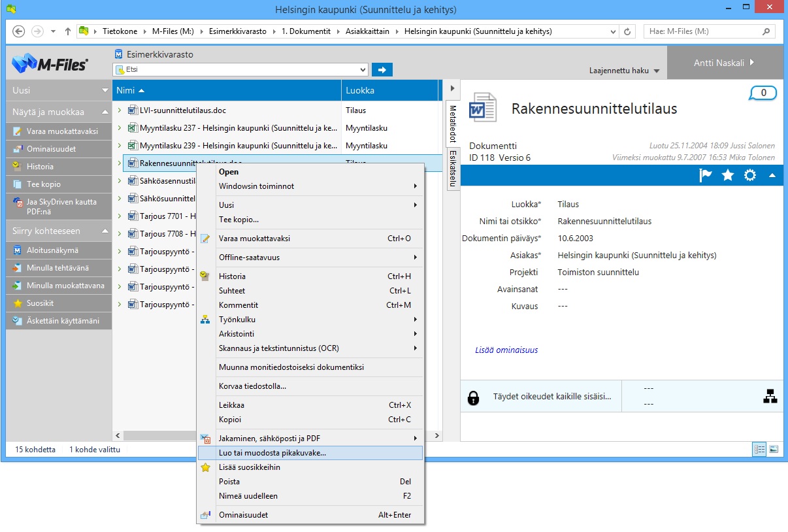Expand the LVI-suunnittelutilaus.doc row
This screenshot has width=788, height=532.
tap(120, 110)
